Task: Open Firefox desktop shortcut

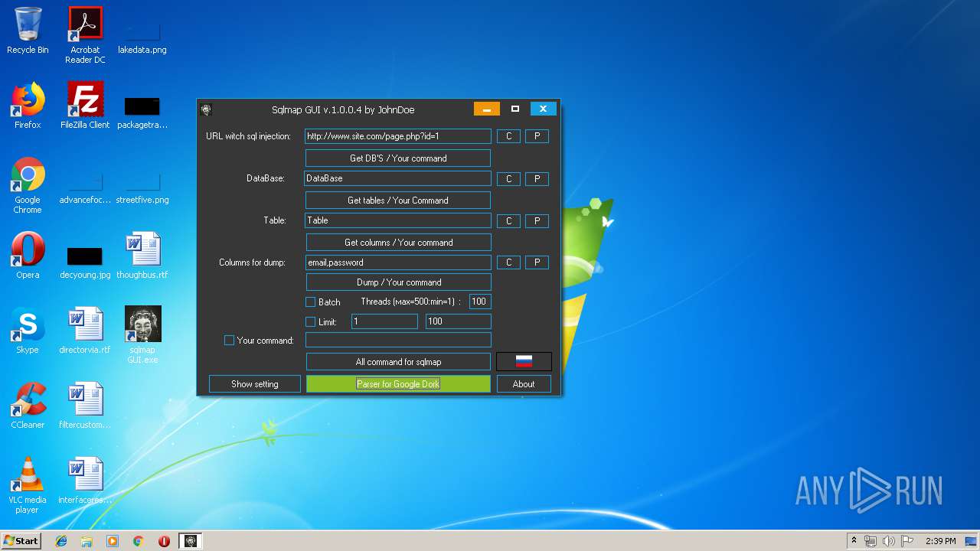Action: [x=28, y=106]
